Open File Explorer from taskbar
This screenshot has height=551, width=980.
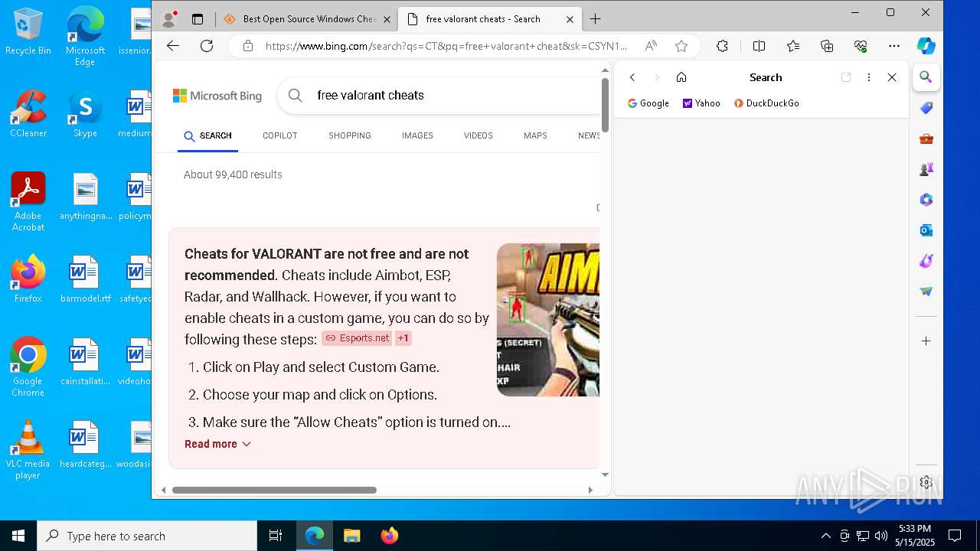[x=351, y=536]
